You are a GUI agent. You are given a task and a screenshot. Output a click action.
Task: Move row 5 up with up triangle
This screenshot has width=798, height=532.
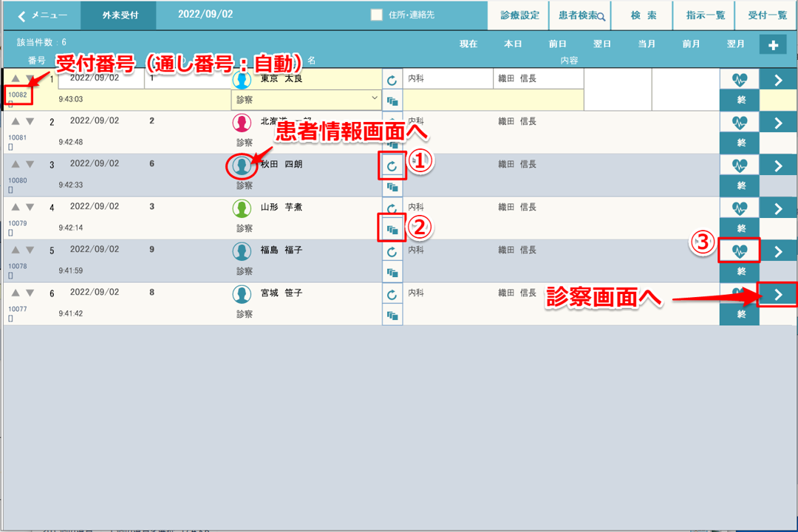pyautogui.click(x=16, y=250)
